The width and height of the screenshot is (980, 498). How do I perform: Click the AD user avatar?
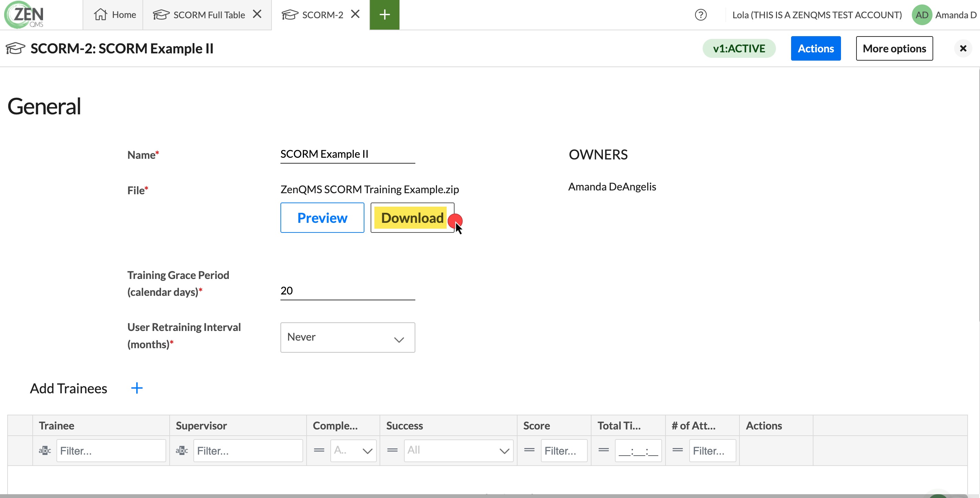coord(922,15)
